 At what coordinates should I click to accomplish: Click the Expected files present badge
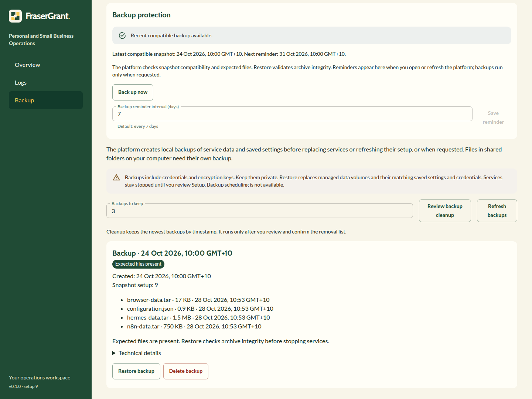point(138,264)
